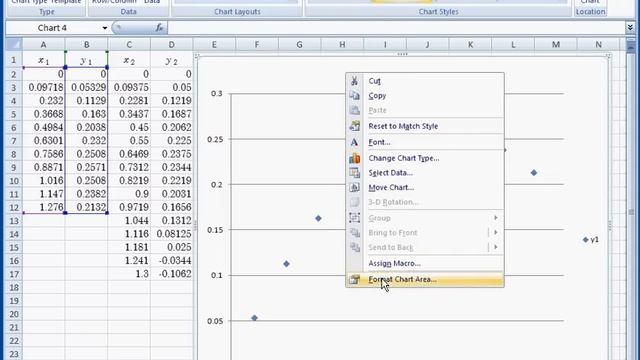
Task: Click cell with value 0.3668
Action: pos(43,114)
